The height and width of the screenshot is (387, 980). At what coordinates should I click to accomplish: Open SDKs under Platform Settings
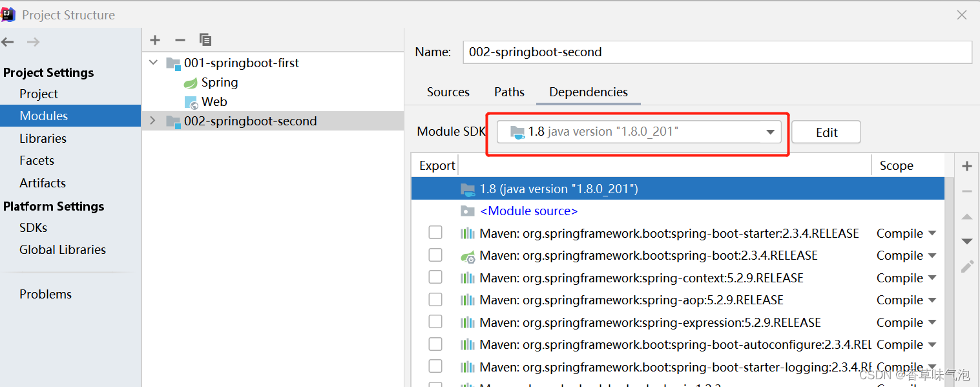tap(34, 228)
